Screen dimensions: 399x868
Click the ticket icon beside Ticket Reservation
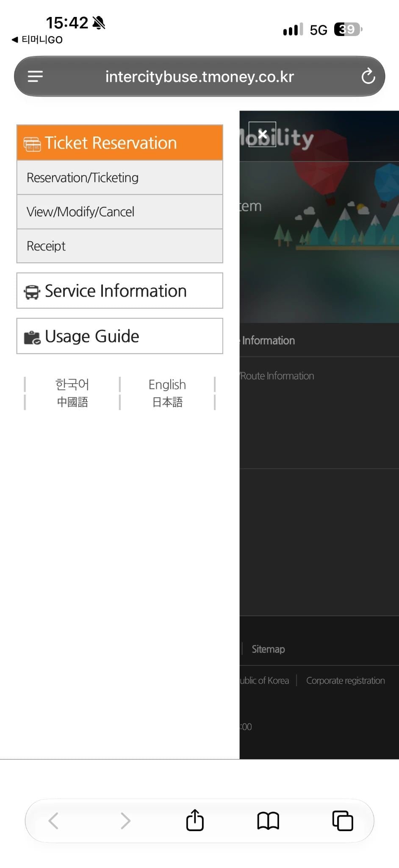(x=32, y=144)
